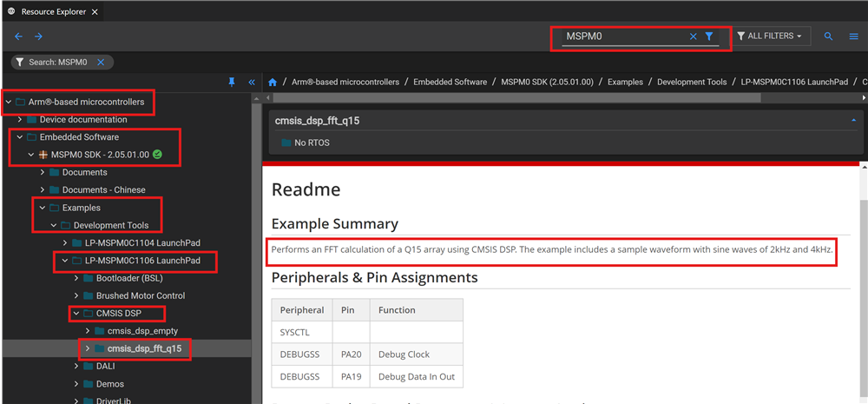Select CMSIS DSP folder in tree

click(x=118, y=314)
